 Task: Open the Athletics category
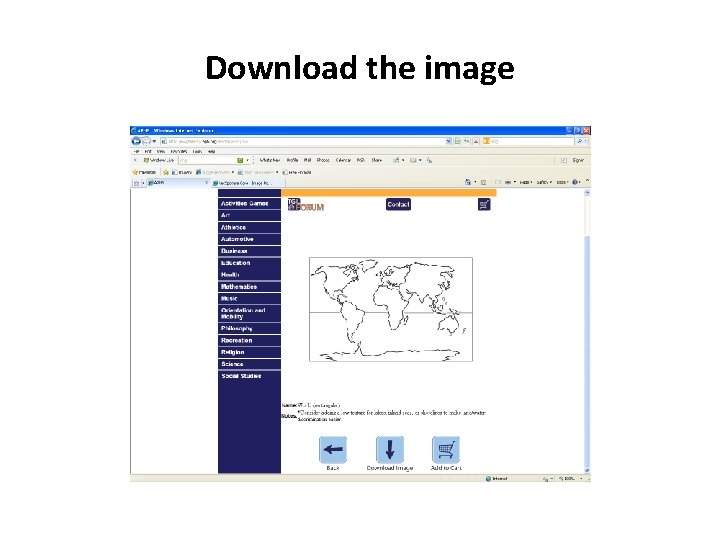pyautogui.click(x=249, y=227)
